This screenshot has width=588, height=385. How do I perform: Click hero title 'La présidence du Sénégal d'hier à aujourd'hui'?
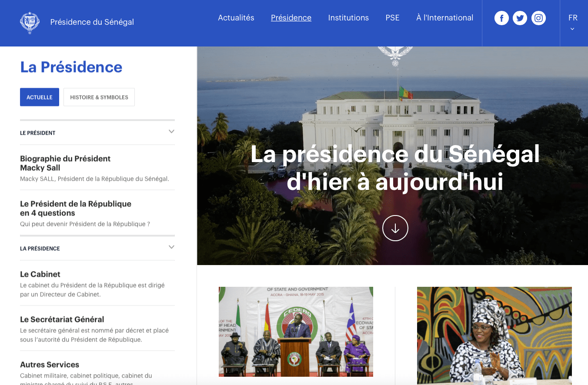395,168
